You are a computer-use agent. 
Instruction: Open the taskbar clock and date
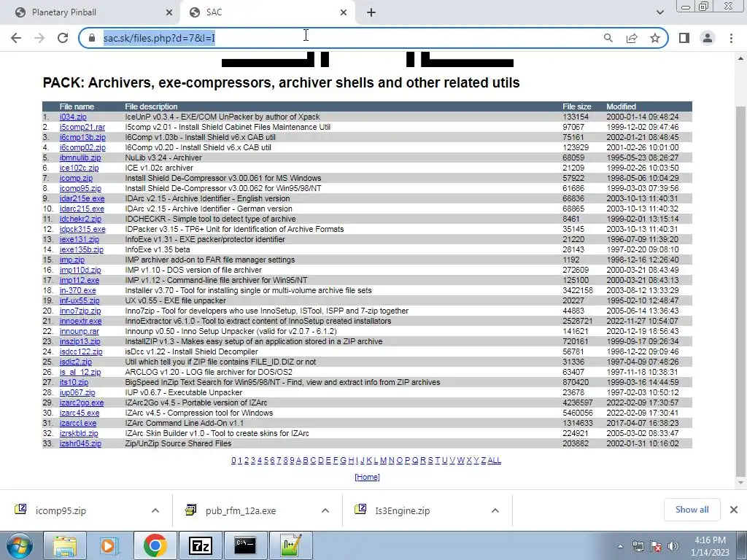pyautogui.click(x=710, y=546)
